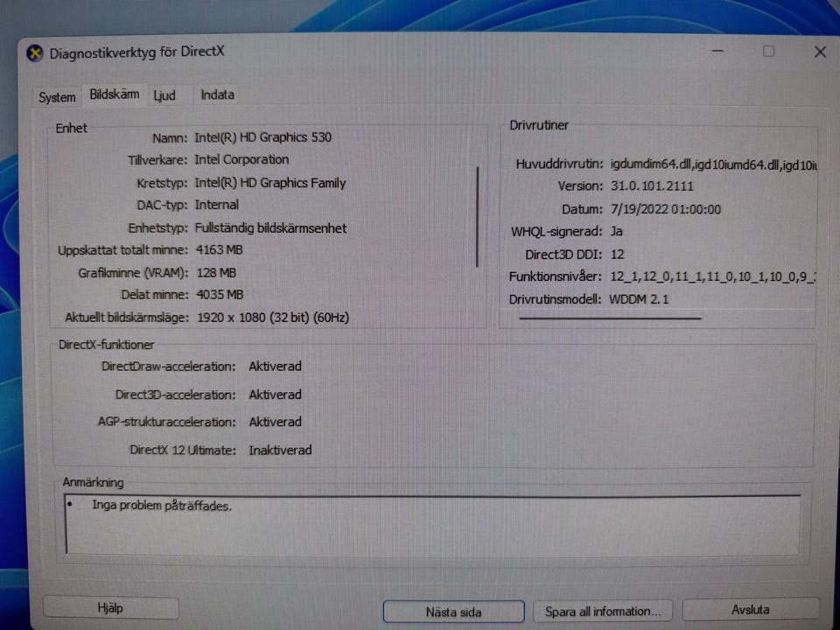This screenshot has height=630, width=840.
Task: Click the Anmärkning notes text box
Action: 433,524
